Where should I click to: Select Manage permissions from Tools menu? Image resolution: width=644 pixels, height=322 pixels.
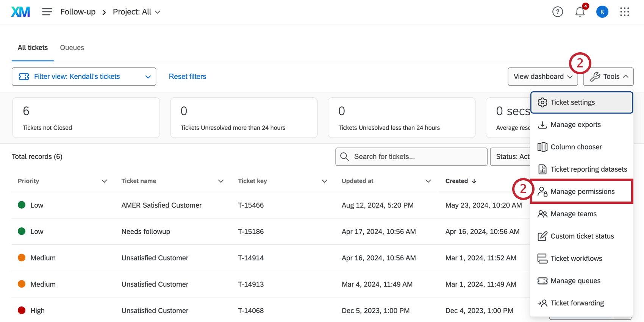click(x=582, y=192)
